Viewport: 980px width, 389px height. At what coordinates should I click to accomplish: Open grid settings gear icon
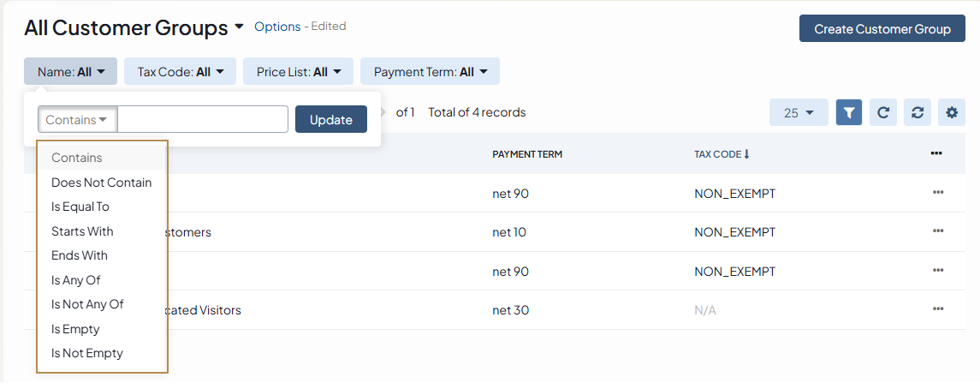(952, 112)
